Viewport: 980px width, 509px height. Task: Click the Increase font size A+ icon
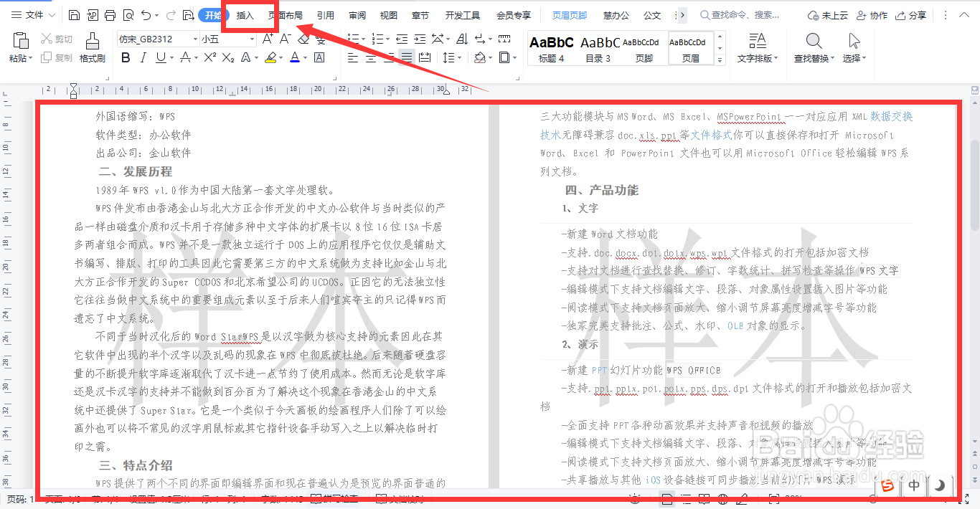pyautogui.click(x=267, y=39)
